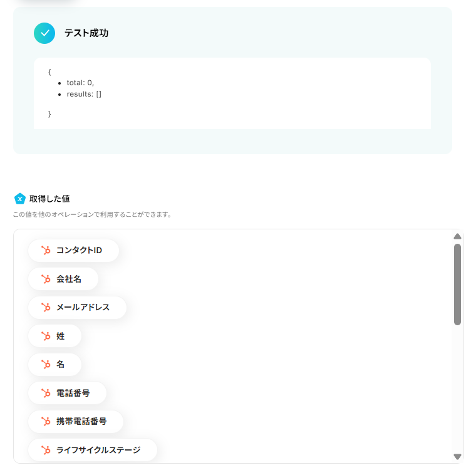Select the 会社名 value chip
The image size is (476, 475).
pos(63,279)
